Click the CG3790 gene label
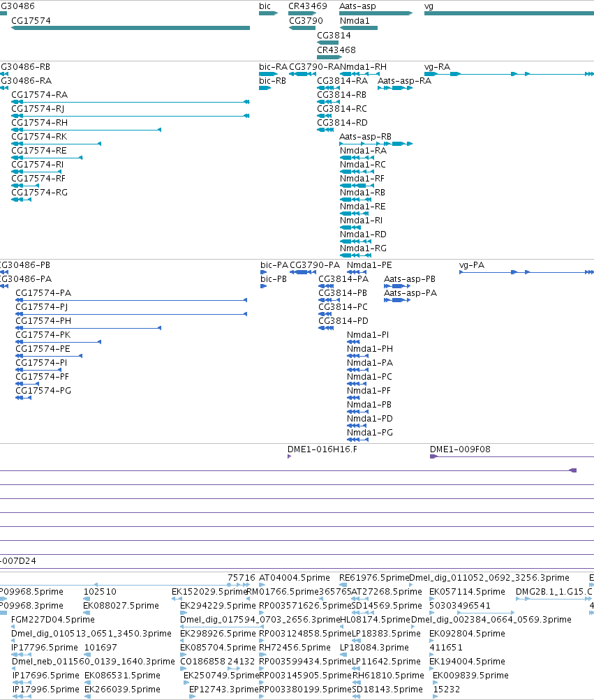Viewport: 594px width, 700px height. 306,20
